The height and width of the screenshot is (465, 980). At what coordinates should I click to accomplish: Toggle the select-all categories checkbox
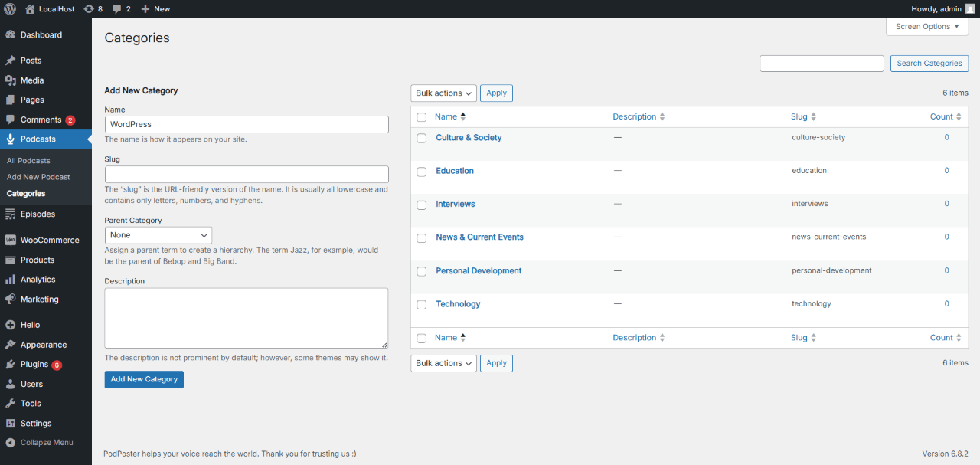point(421,117)
